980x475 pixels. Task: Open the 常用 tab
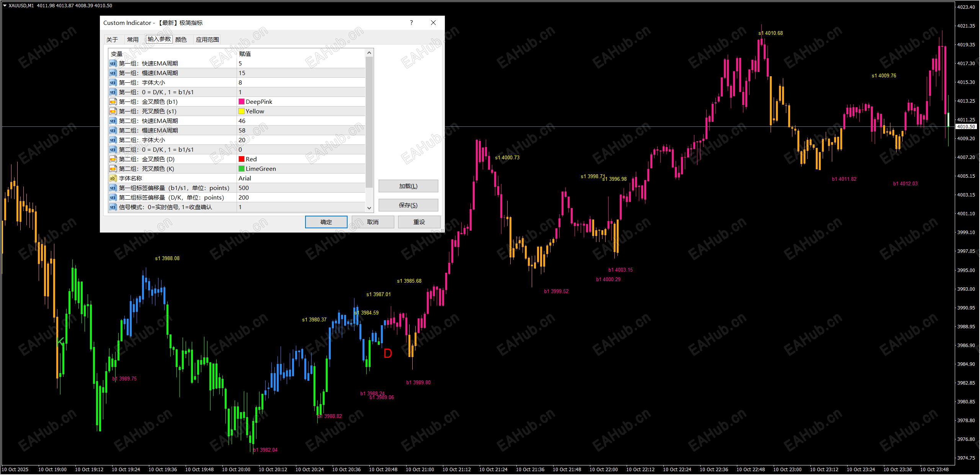[133, 39]
